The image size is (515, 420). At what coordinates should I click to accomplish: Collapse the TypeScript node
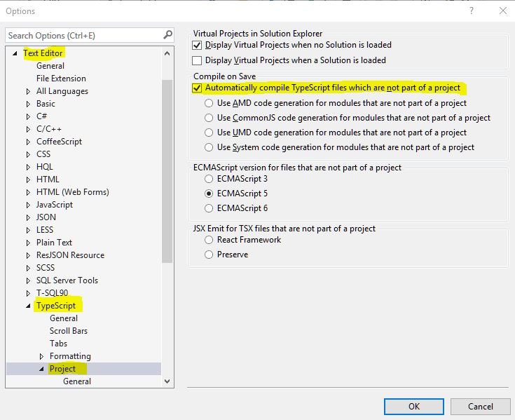click(28, 306)
